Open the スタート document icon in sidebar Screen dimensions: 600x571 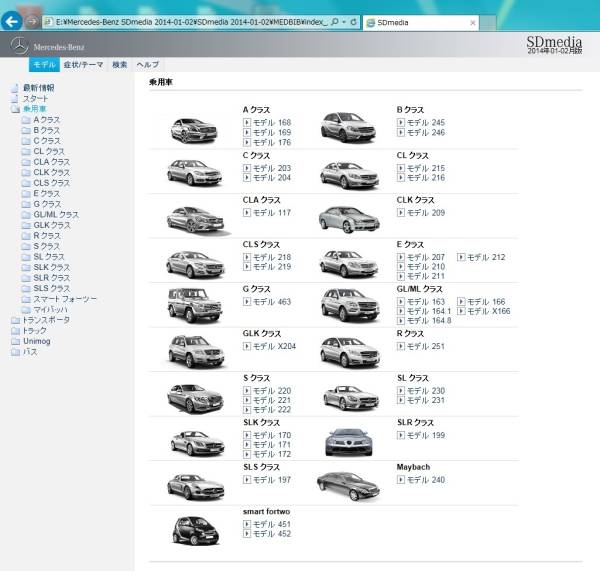15,99
